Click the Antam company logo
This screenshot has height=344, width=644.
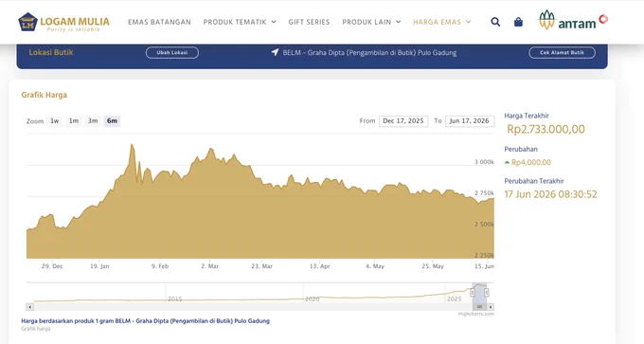click(x=573, y=20)
